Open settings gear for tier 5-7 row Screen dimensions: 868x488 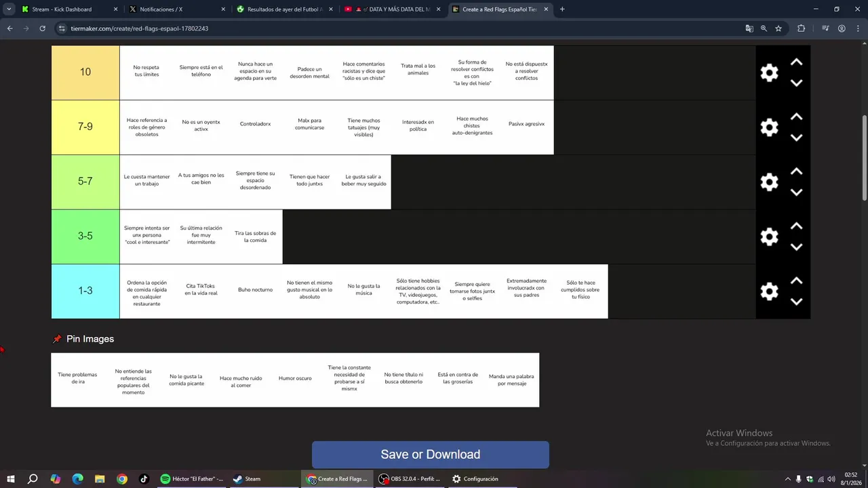tap(769, 182)
